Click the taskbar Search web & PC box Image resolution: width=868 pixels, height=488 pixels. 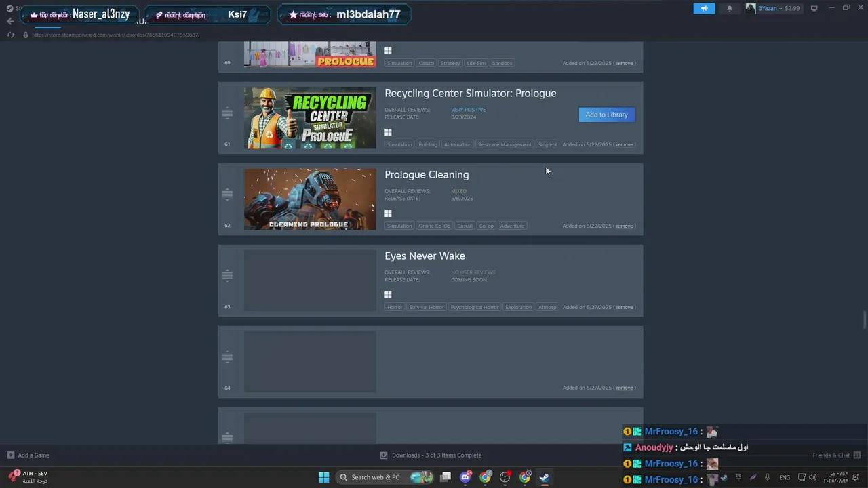tap(384, 477)
